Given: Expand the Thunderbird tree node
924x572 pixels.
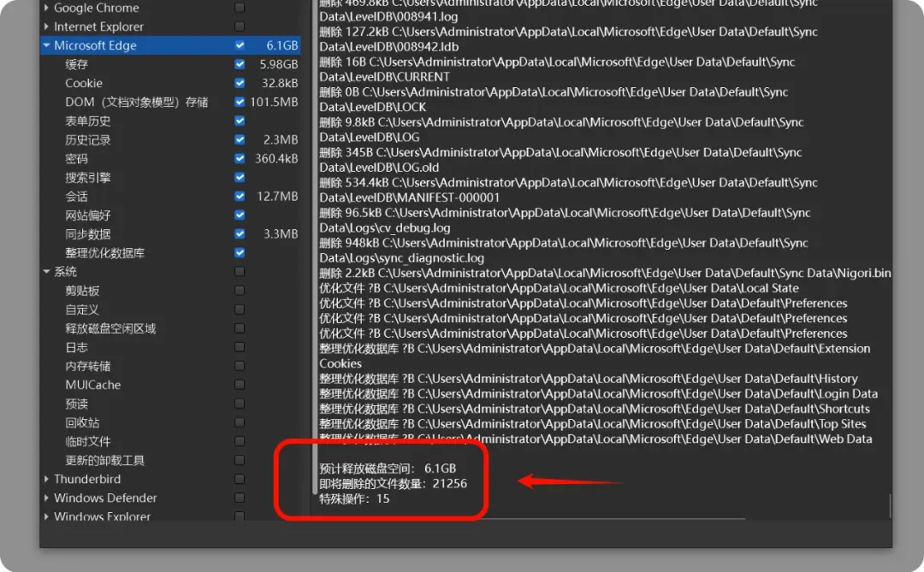Looking at the screenshot, I should tap(46, 479).
